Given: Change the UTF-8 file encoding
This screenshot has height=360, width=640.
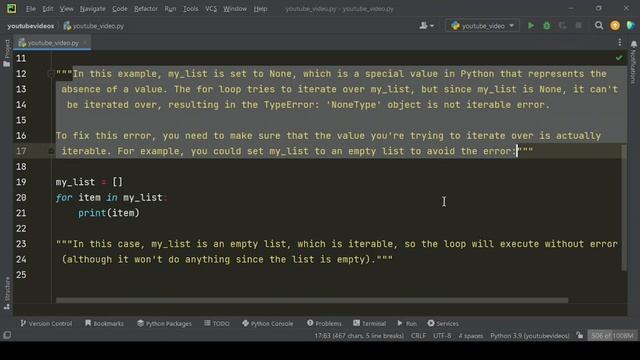Looking at the screenshot, I should point(442,336).
